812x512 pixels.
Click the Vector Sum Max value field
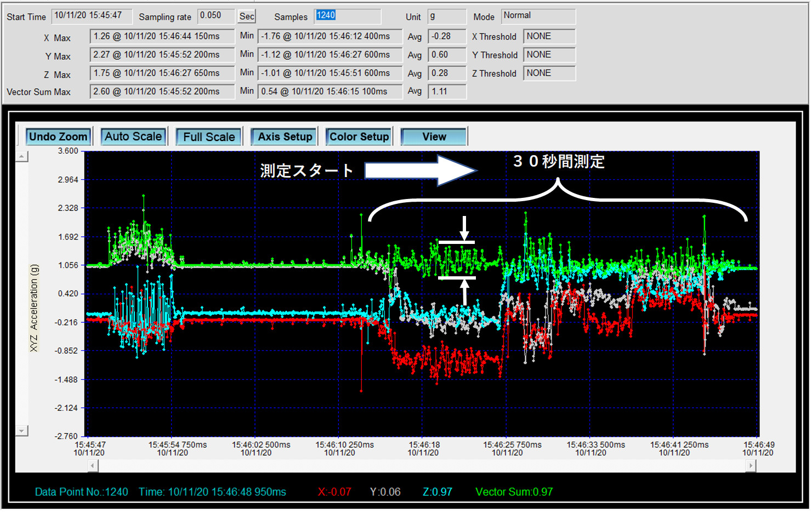(x=162, y=92)
